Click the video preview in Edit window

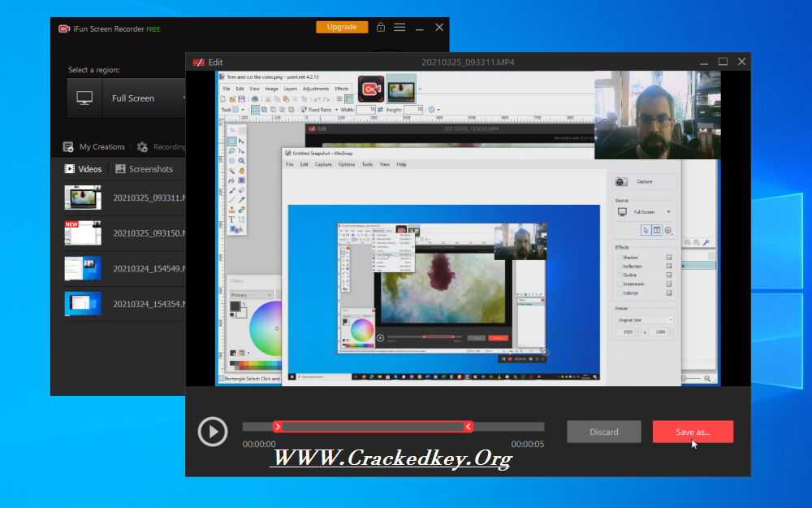[x=469, y=228]
